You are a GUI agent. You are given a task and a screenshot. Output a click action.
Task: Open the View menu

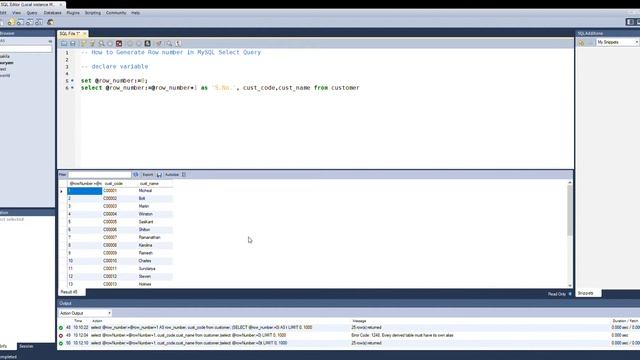(x=16, y=13)
